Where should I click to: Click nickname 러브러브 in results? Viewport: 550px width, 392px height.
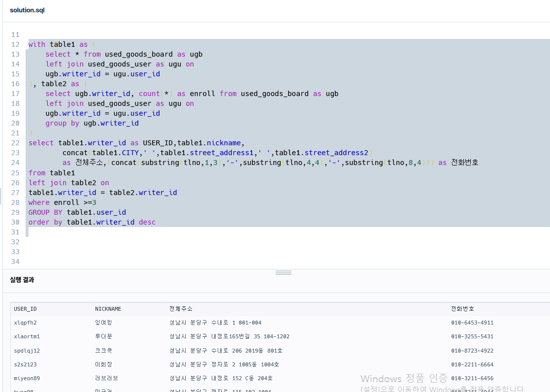106,378
